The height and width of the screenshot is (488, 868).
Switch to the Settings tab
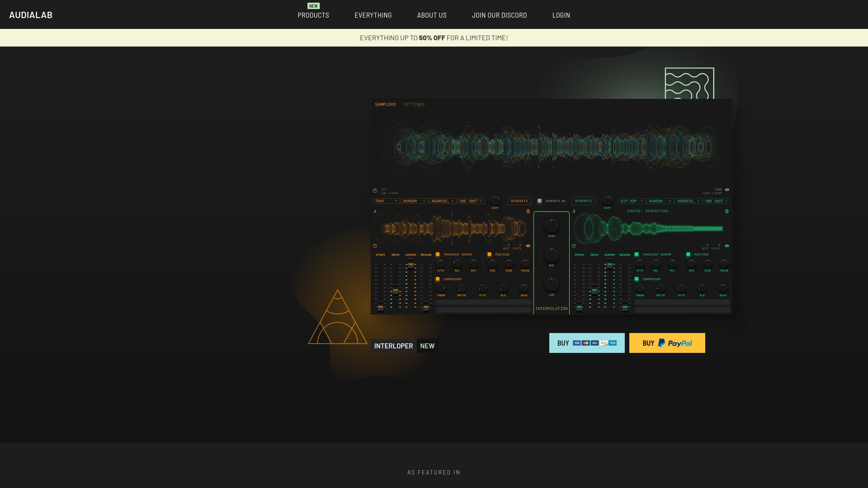coord(414,104)
